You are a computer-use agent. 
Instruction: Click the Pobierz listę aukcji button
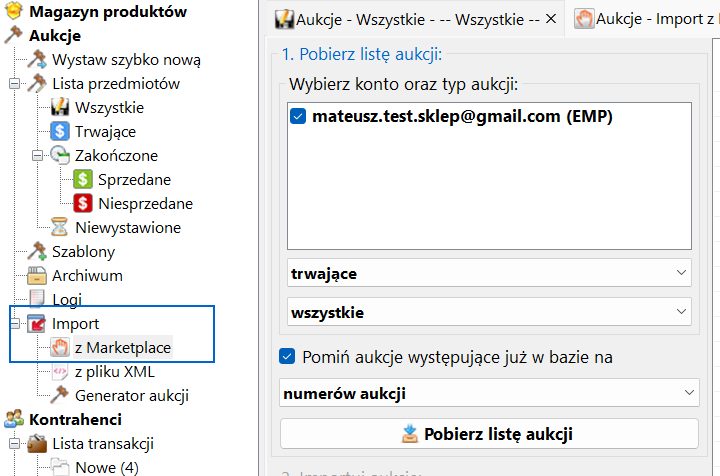tap(488, 433)
